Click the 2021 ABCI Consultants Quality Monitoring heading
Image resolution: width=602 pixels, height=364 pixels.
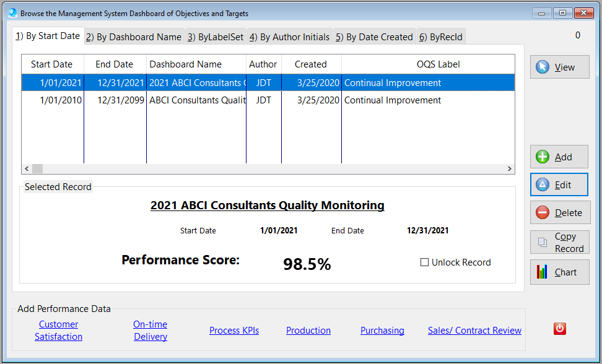tap(267, 205)
